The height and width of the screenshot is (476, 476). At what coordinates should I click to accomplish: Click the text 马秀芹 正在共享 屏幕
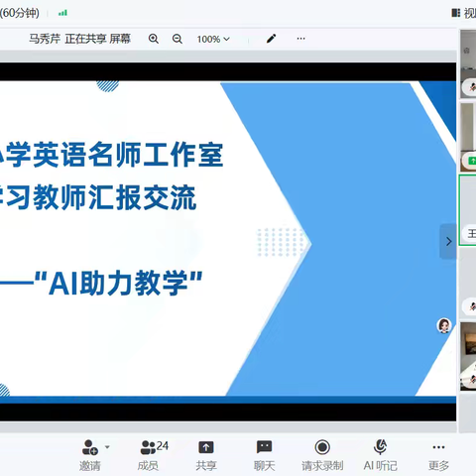click(79, 39)
